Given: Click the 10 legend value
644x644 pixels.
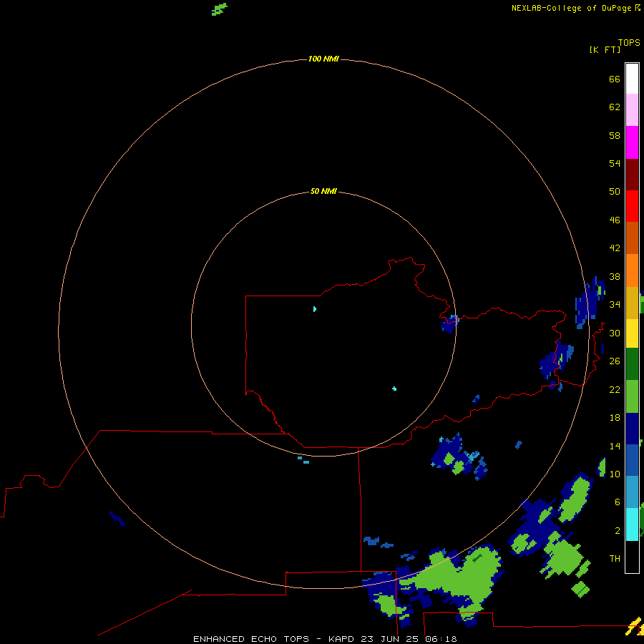Looking at the screenshot, I should [x=615, y=474].
